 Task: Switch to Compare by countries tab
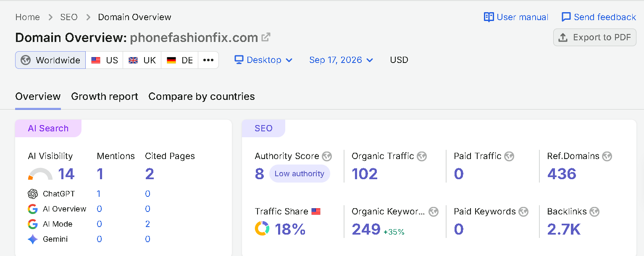pos(202,97)
